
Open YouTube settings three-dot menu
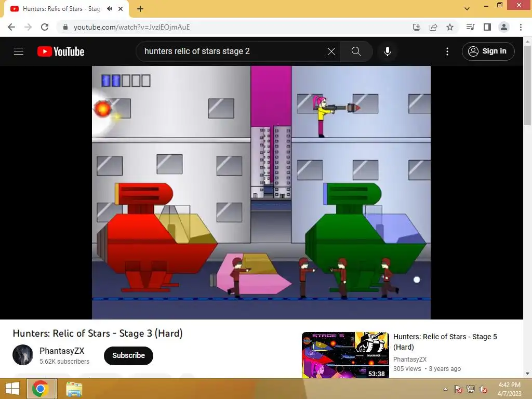[447, 51]
